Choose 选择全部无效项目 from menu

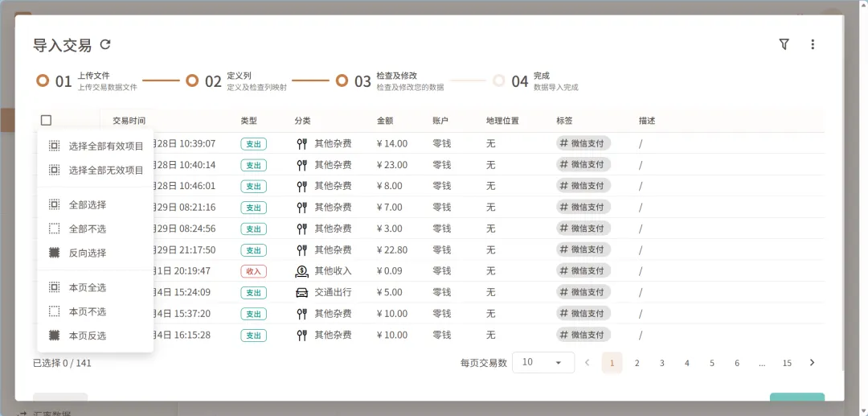(95, 170)
